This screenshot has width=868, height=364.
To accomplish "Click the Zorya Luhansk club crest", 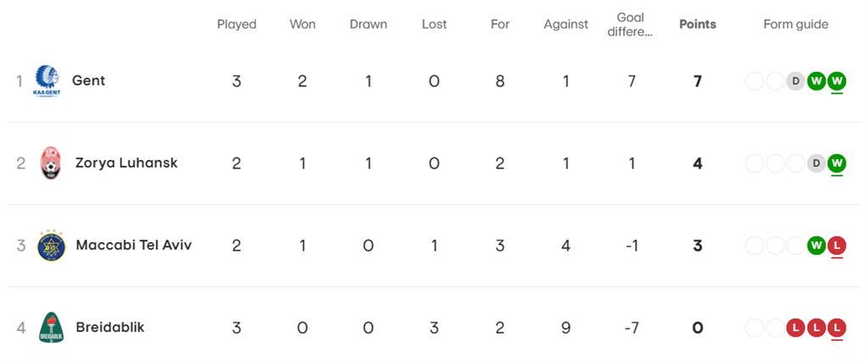I will point(51,163).
